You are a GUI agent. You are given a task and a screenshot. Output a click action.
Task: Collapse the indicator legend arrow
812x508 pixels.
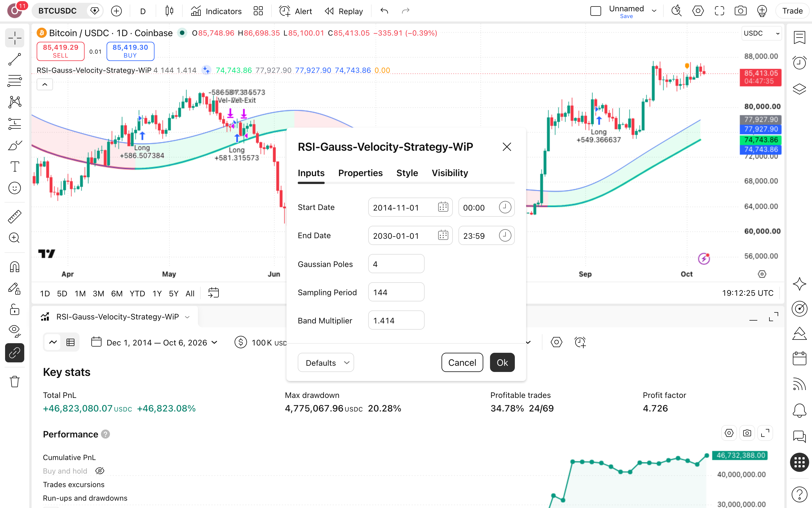point(45,84)
